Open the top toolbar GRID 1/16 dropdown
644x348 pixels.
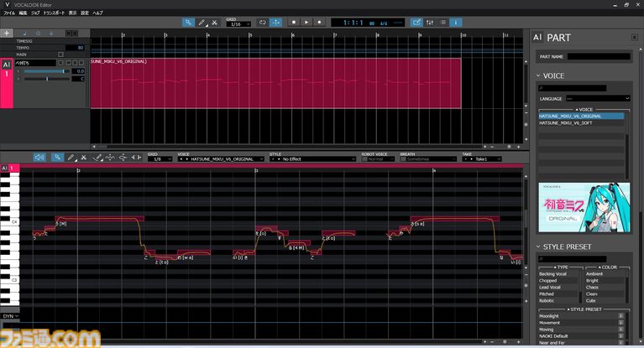[238, 24]
